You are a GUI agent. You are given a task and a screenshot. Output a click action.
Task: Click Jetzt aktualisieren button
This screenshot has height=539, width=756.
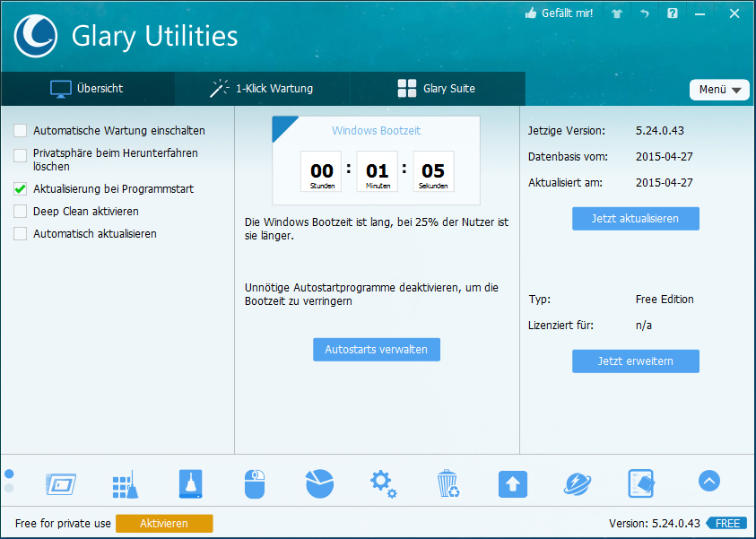(x=636, y=219)
